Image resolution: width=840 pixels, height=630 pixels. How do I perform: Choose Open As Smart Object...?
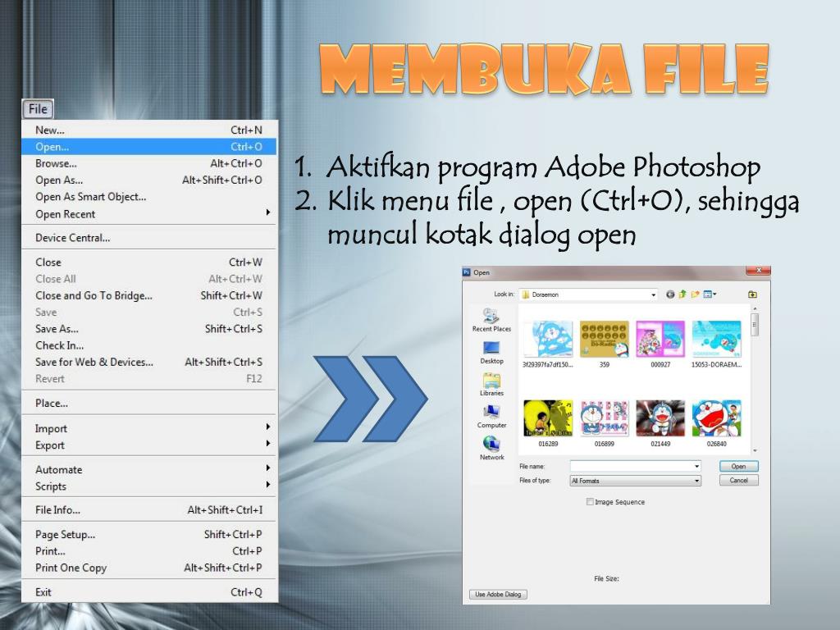click(149, 197)
